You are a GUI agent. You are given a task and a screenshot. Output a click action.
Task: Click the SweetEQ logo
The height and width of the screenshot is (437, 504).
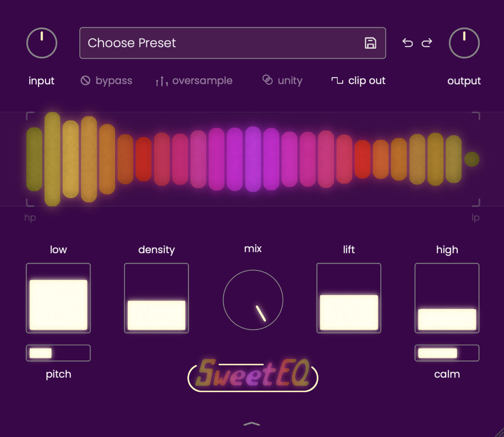(253, 375)
